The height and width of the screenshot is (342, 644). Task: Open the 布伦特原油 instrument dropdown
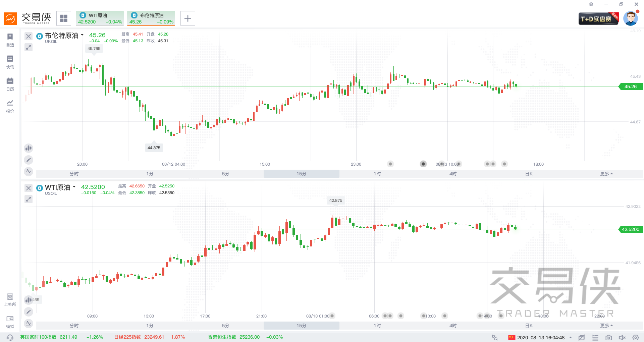tap(82, 35)
